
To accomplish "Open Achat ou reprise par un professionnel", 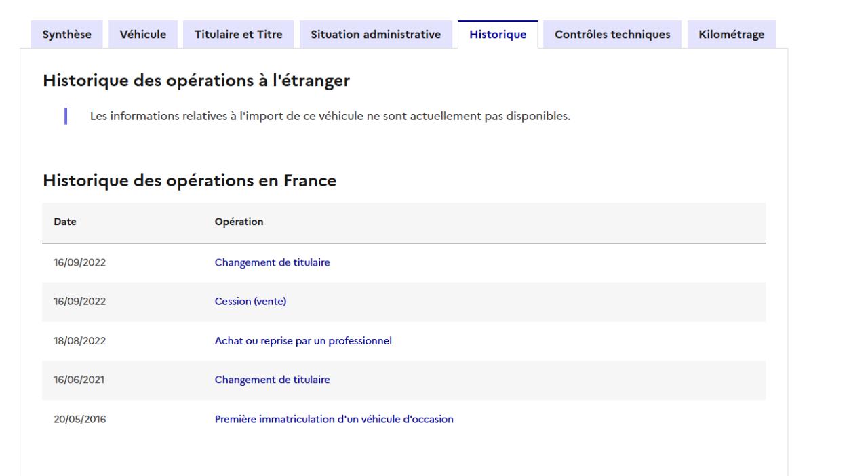I will pyautogui.click(x=303, y=341).
